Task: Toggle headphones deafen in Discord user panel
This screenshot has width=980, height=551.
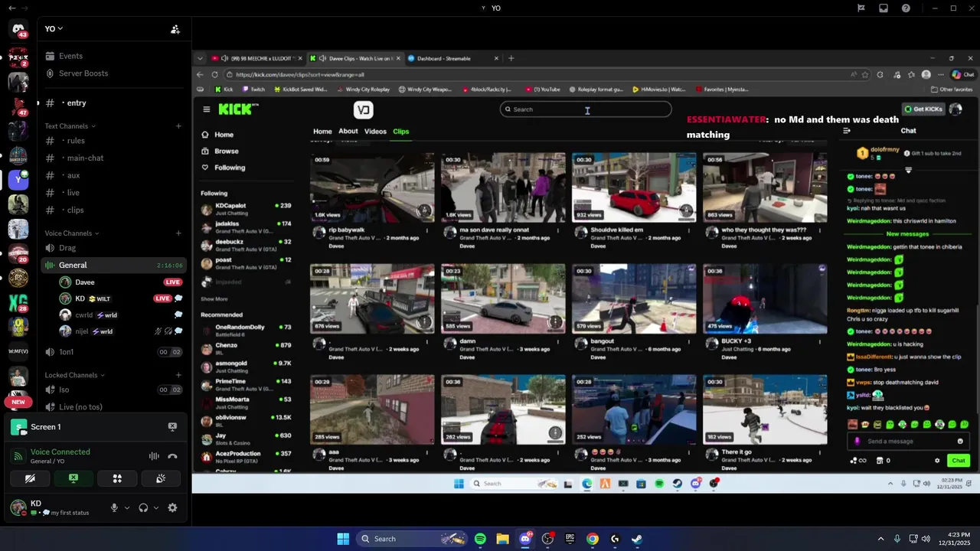Action: [x=143, y=507]
